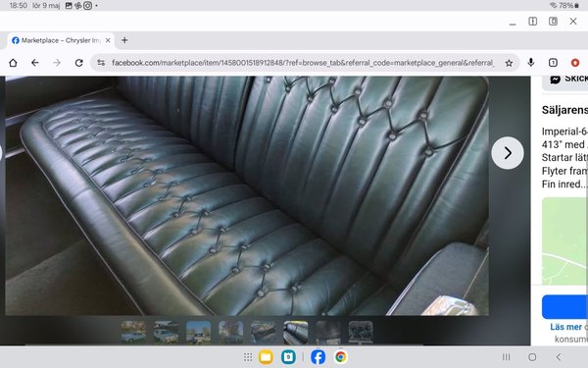Image resolution: width=588 pixels, height=368 pixels.
Task: Click the split-screen window icon
Action: (532, 22)
